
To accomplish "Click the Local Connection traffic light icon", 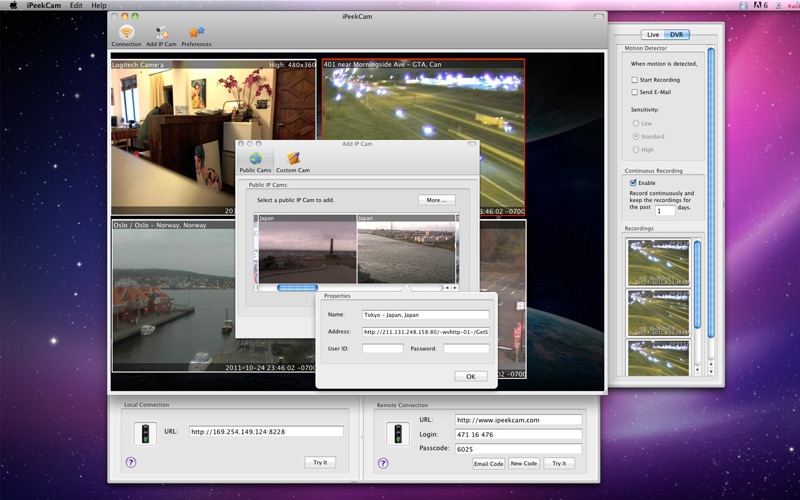I will [145, 434].
